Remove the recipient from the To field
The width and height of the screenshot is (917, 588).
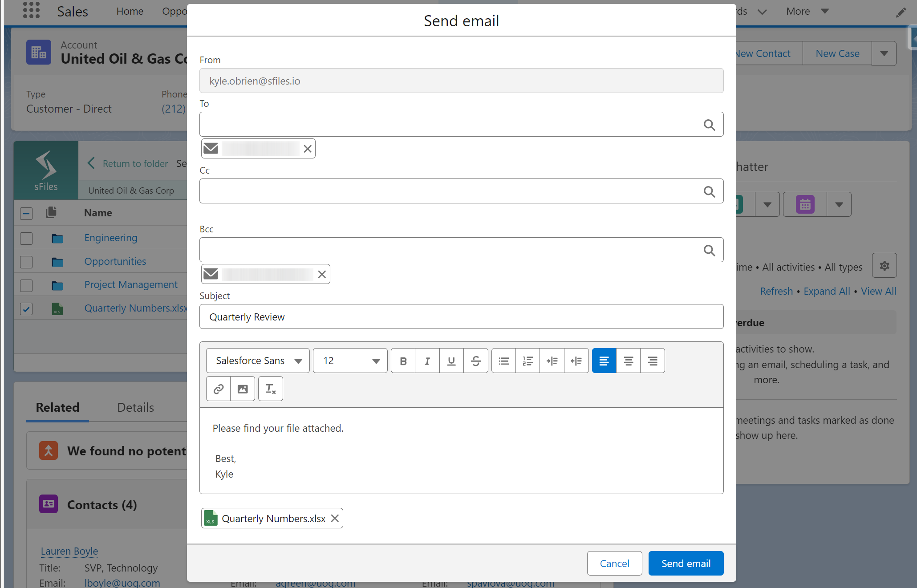(x=308, y=149)
